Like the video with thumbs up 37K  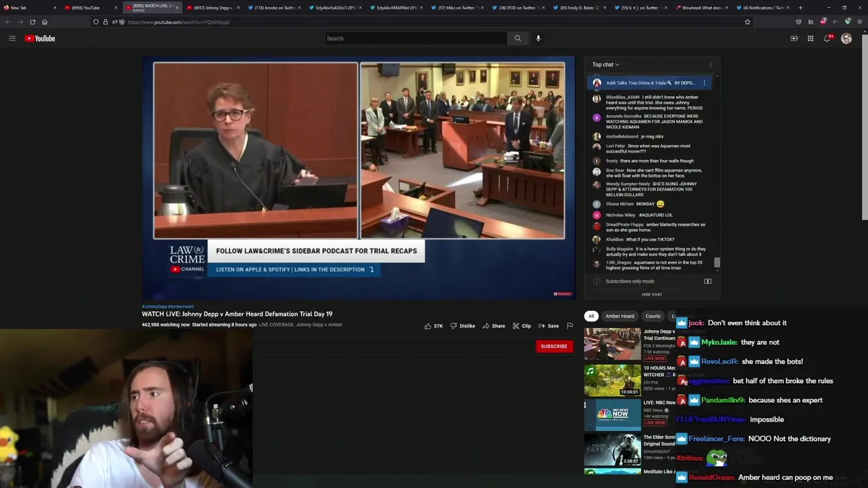[433, 326]
